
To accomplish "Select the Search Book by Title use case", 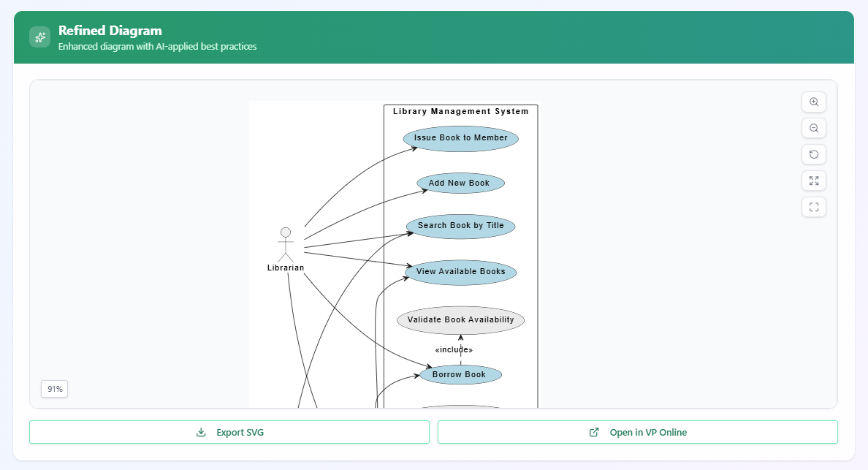I will point(460,226).
